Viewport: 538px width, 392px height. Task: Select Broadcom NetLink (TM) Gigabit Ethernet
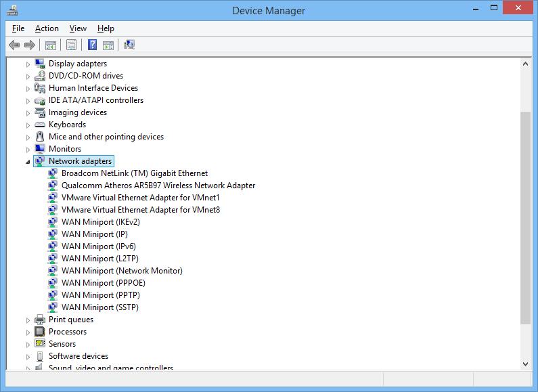(135, 173)
